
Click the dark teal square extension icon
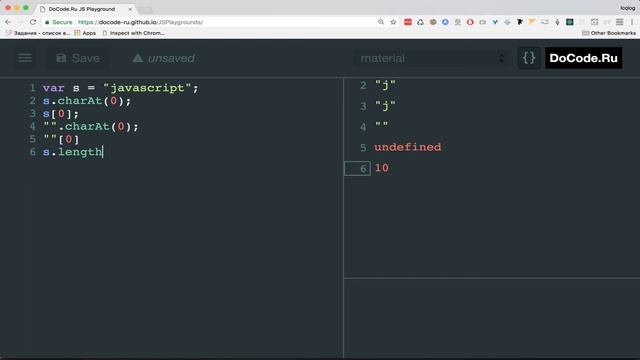click(x=570, y=22)
